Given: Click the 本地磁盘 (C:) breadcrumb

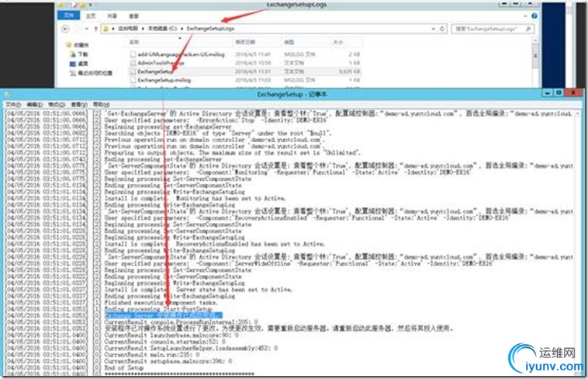Looking at the screenshot, I should 162,29.
